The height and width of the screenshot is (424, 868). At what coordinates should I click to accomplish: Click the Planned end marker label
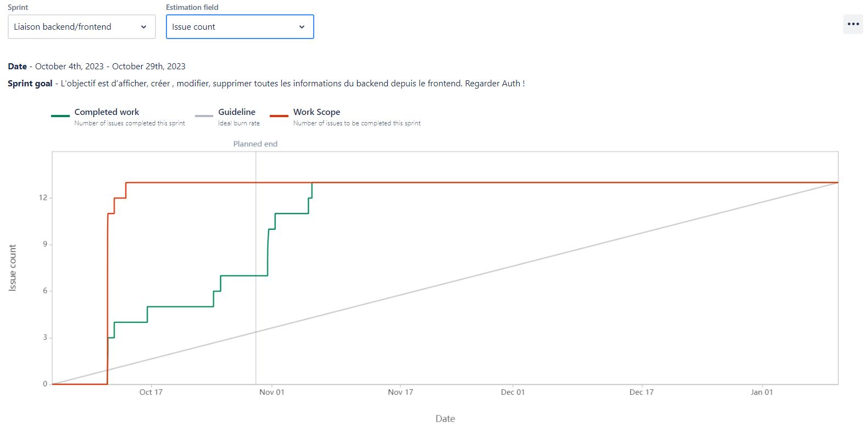coord(255,144)
